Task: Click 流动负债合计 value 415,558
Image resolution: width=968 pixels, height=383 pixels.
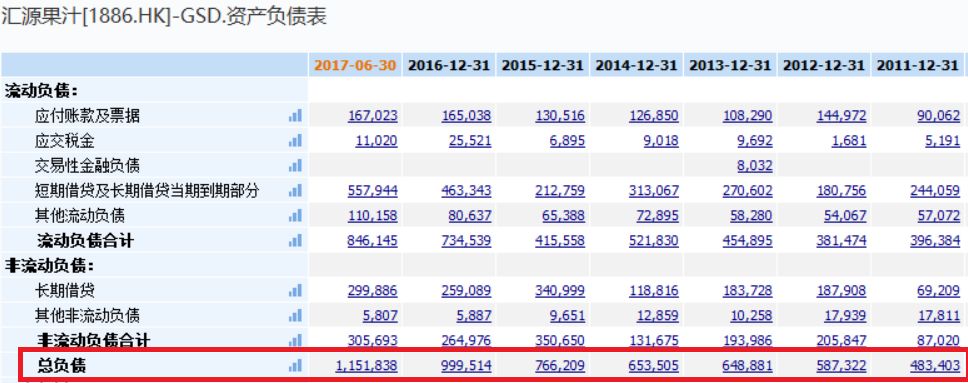Action: [561, 241]
